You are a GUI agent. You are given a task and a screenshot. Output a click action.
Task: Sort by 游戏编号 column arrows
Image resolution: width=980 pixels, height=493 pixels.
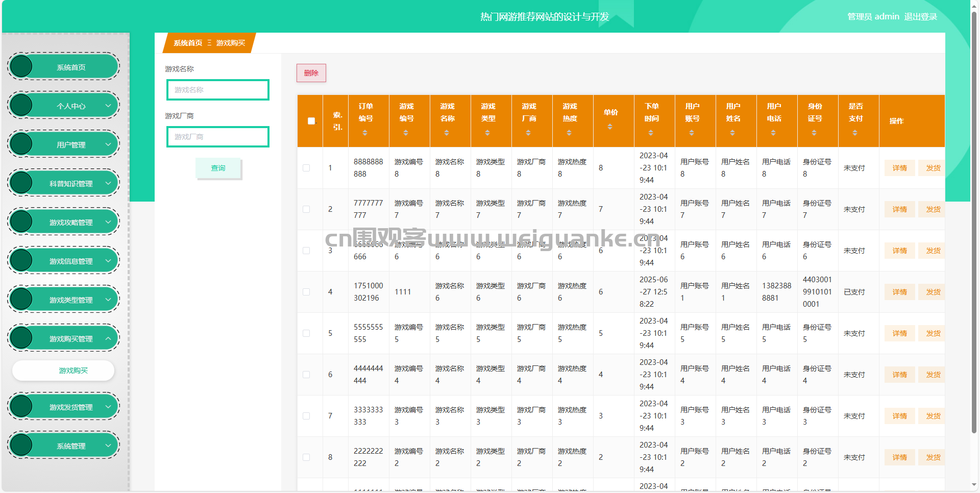406,133
